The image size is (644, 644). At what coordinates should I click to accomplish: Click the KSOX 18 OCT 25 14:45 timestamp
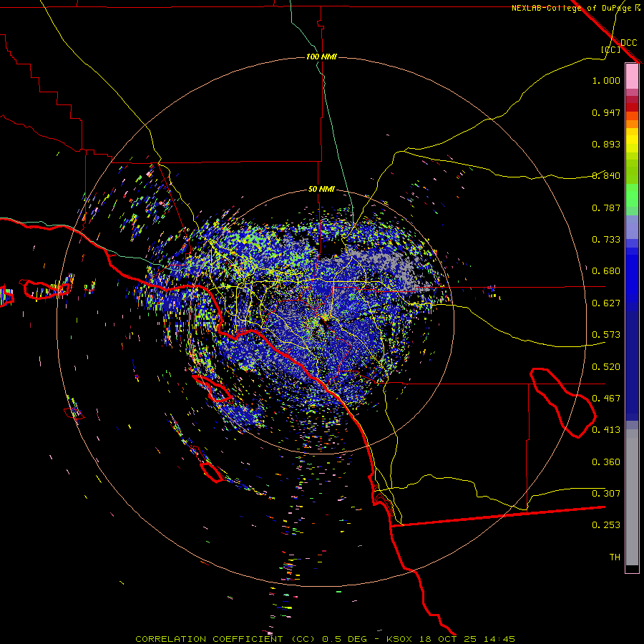[451, 639]
